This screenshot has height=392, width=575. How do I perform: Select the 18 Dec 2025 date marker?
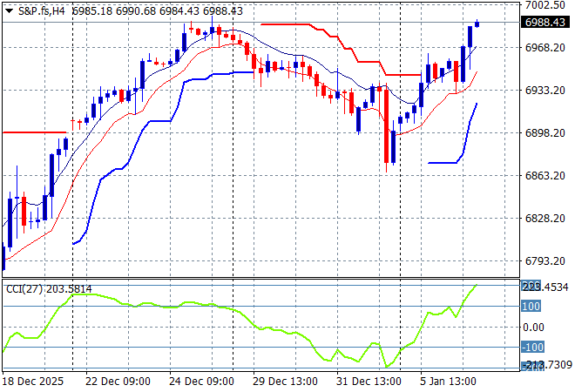coord(34,382)
